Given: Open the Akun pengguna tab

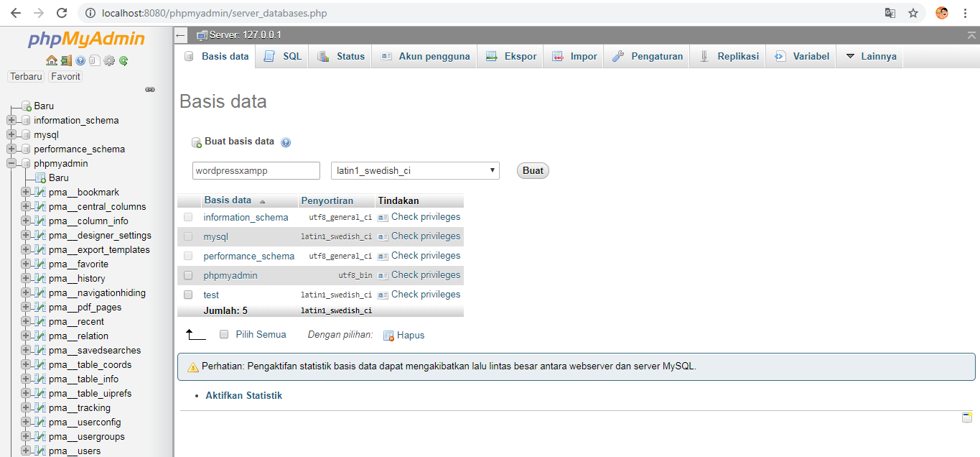Looking at the screenshot, I should (424, 56).
